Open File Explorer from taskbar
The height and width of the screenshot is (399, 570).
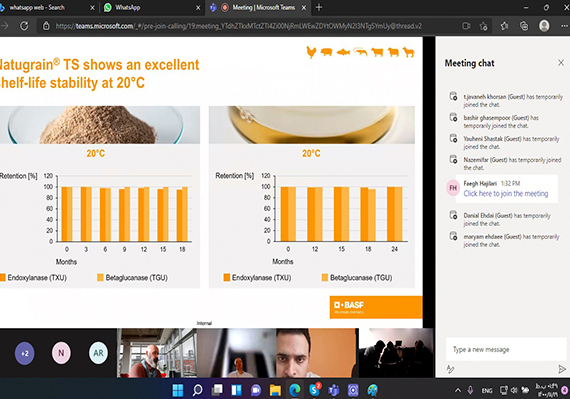(275, 390)
